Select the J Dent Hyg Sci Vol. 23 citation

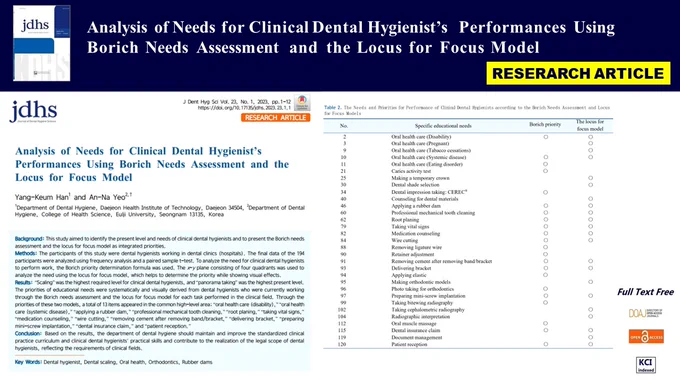[237, 101]
